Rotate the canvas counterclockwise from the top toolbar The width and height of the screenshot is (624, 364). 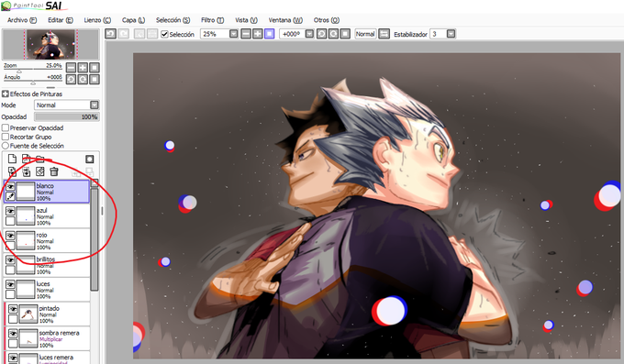321,34
